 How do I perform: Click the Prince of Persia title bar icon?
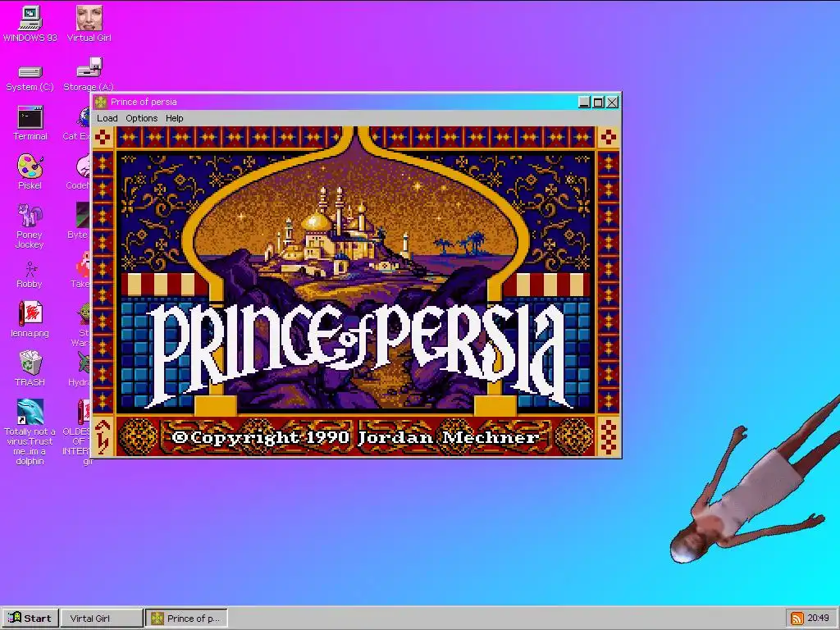point(101,102)
